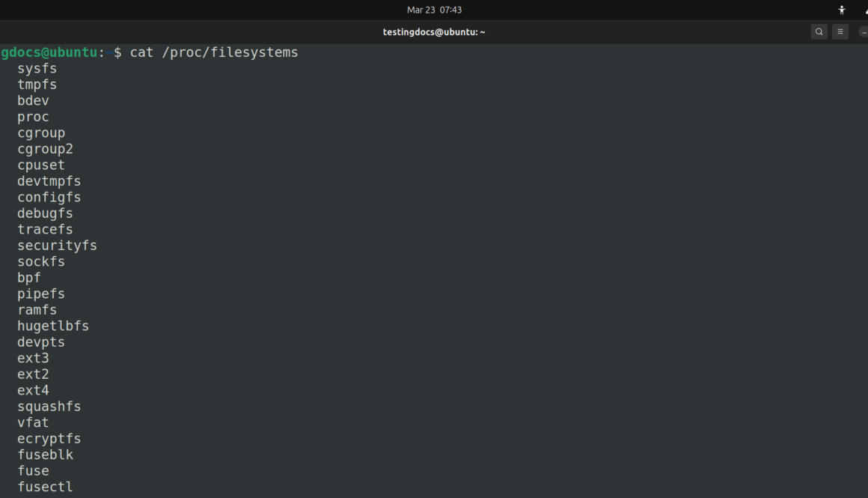Select the ext2 line
The width and height of the screenshot is (868, 498).
click(33, 374)
